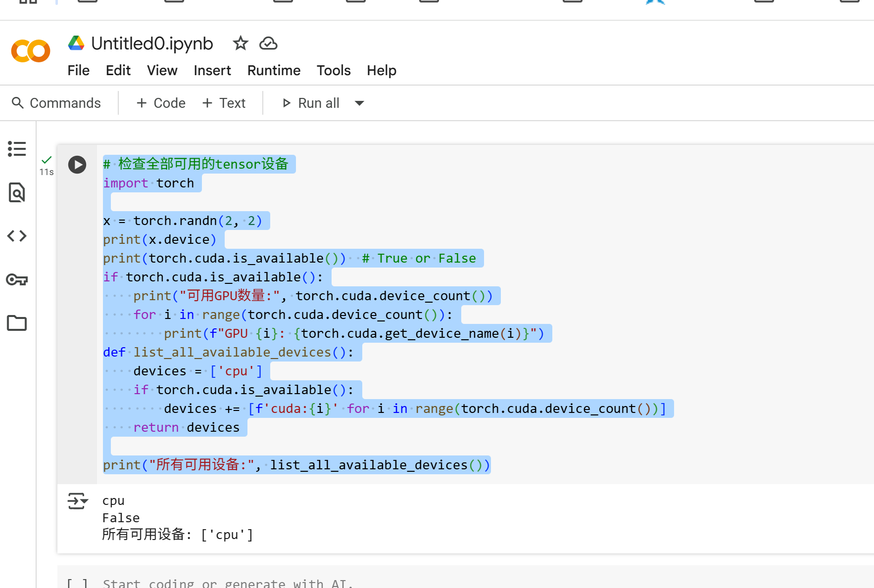Click the green execution checkmark status
Screen dimensions: 874x588
click(x=47, y=160)
